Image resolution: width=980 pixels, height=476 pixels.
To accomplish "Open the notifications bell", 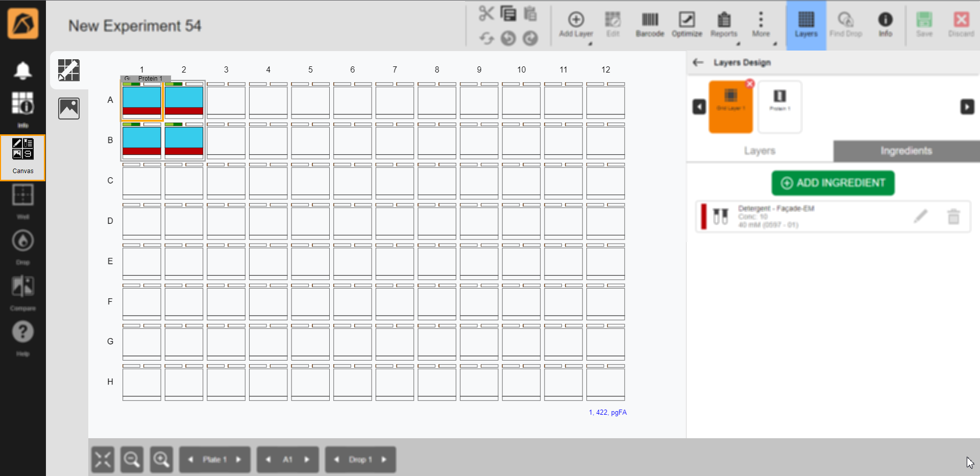I will tap(23, 70).
